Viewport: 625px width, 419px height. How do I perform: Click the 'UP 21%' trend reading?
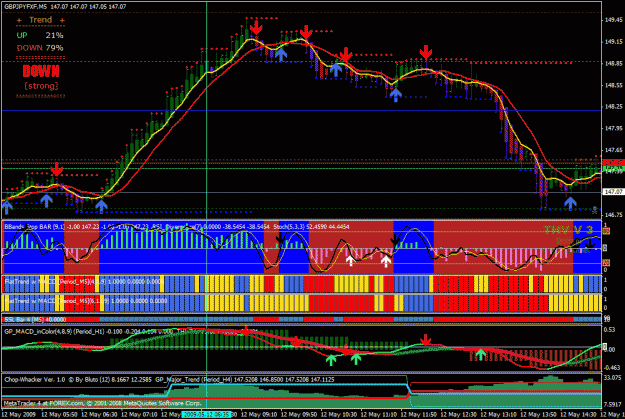tap(40, 35)
